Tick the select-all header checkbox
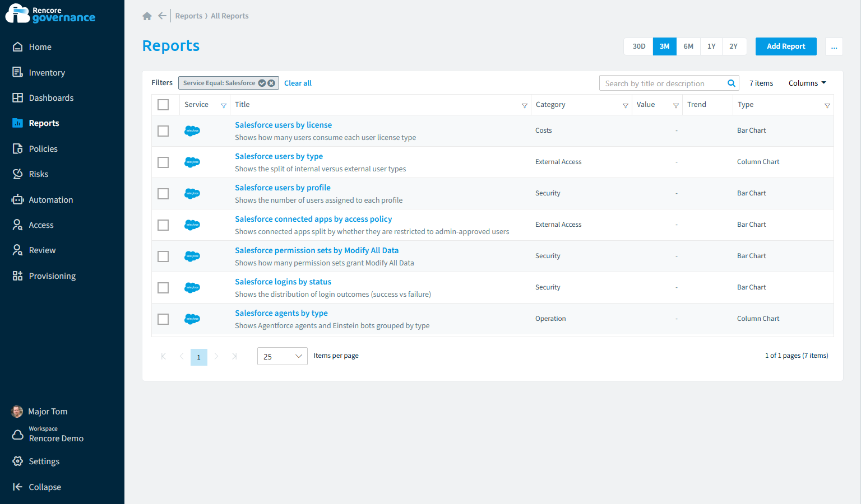Image resolution: width=861 pixels, height=504 pixels. (x=163, y=105)
